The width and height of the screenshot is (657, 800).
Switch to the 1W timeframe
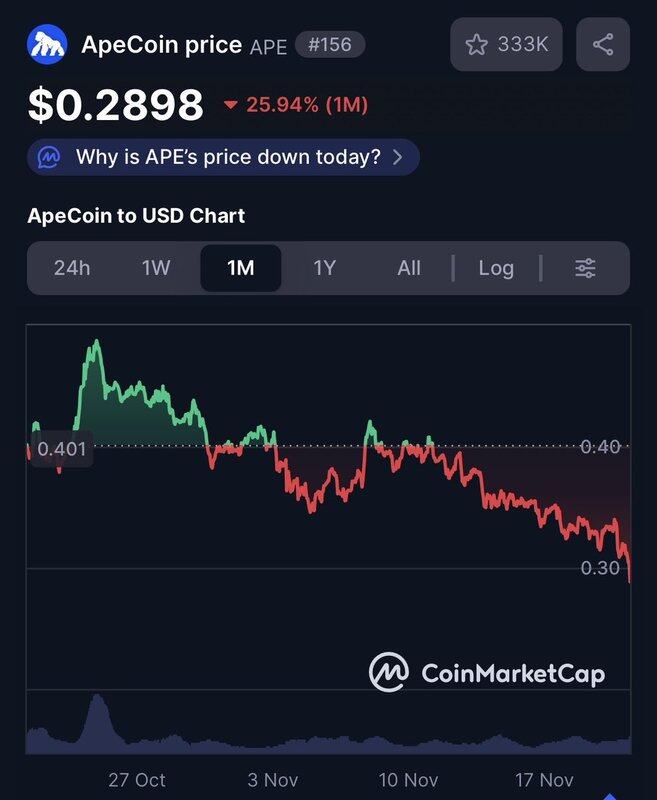[156, 268]
